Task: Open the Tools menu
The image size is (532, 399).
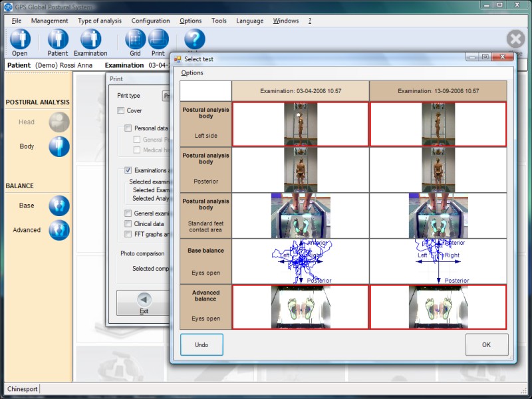Action: click(219, 21)
